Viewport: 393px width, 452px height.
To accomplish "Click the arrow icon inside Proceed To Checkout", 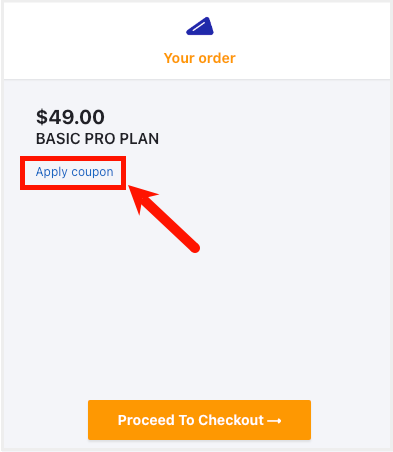I will click(274, 421).
